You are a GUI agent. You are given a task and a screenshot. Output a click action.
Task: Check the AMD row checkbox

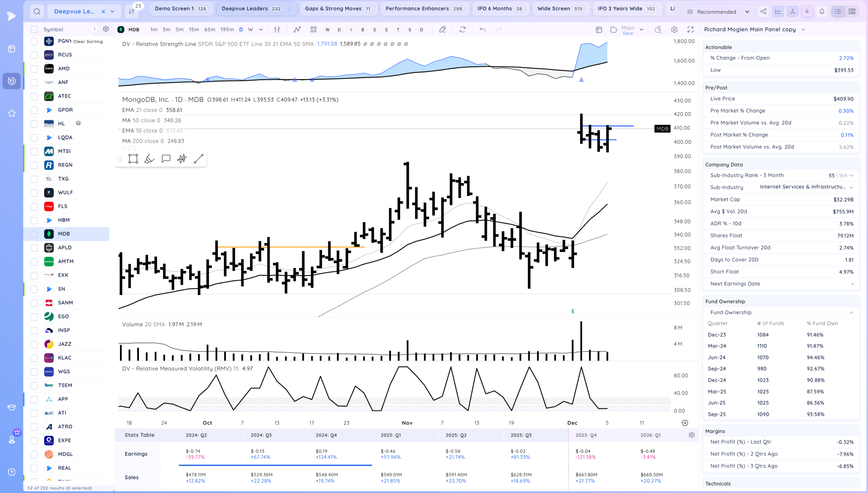[x=34, y=68]
